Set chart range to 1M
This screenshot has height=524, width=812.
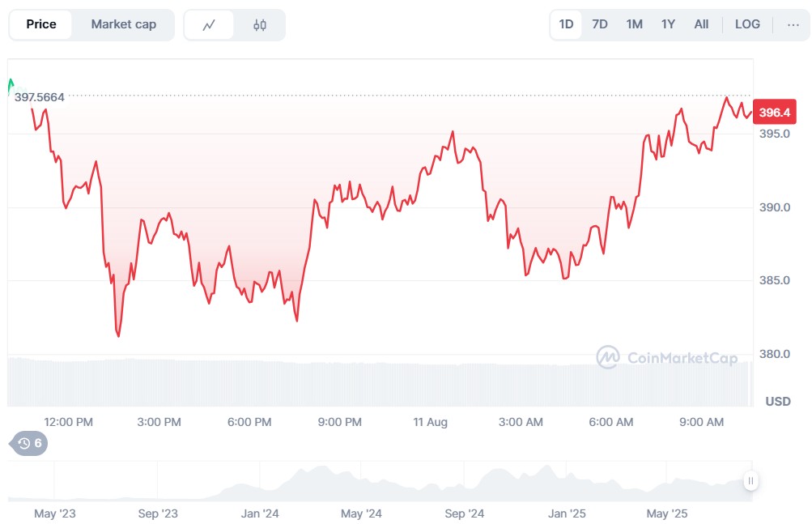tap(634, 24)
